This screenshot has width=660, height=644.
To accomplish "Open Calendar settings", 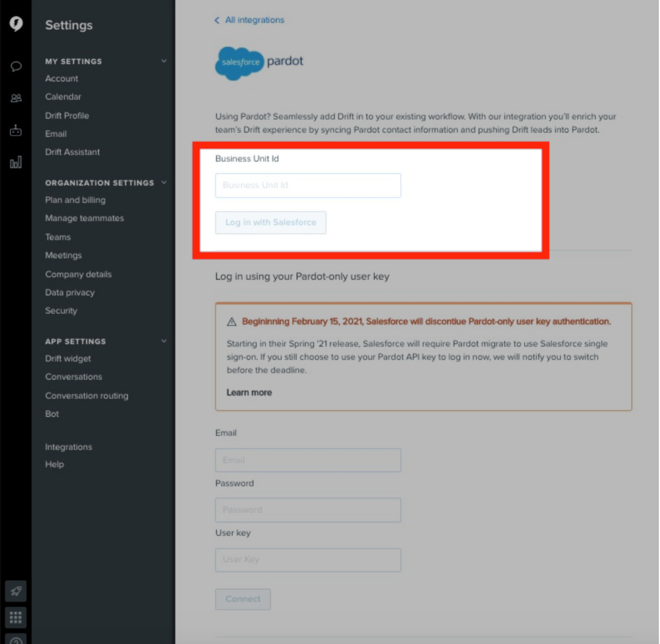I will click(x=63, y=97).
